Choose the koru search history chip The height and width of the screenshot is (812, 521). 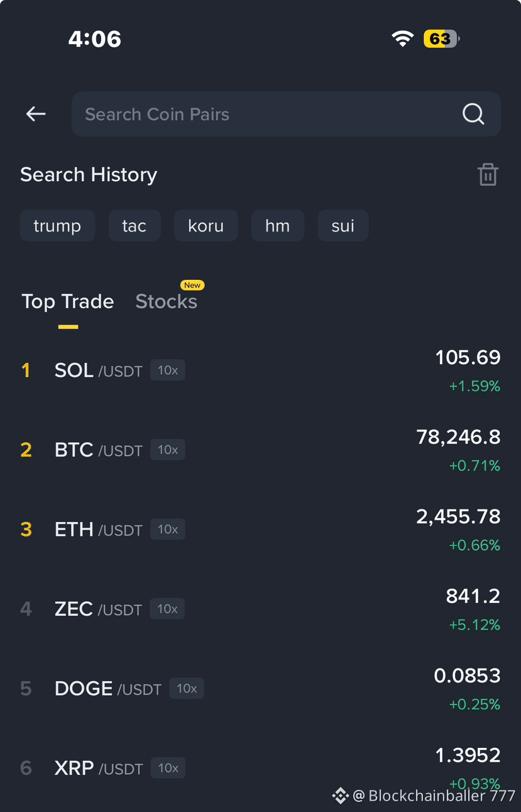[x=206, y=226]
